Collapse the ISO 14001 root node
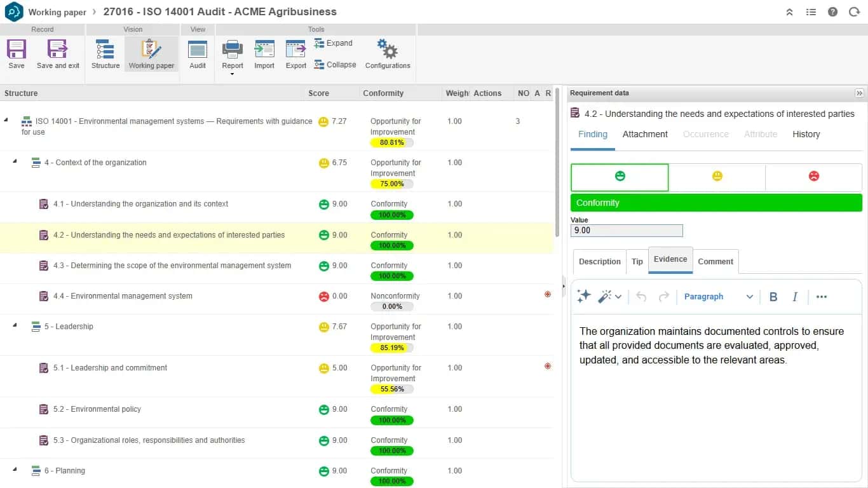The height and width of the screenshot is (488, 868). pos(6,119)
